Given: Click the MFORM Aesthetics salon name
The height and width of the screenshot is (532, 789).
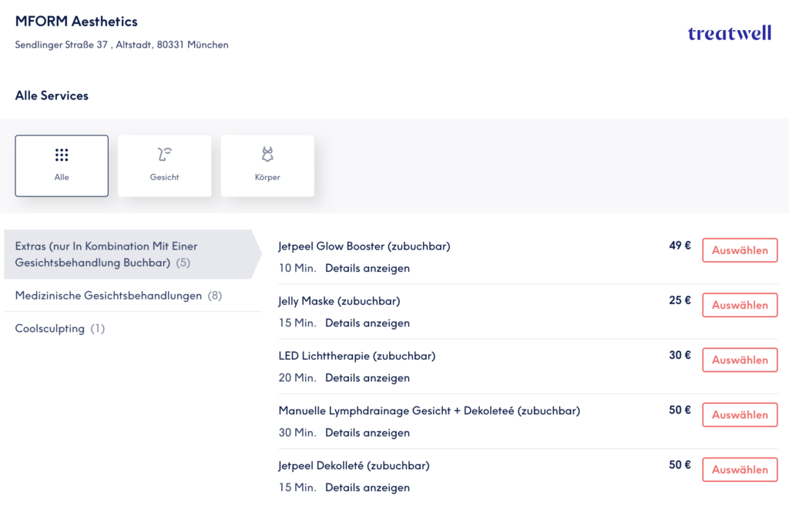Looking at the screenshot, I should [x=76, y=22].
